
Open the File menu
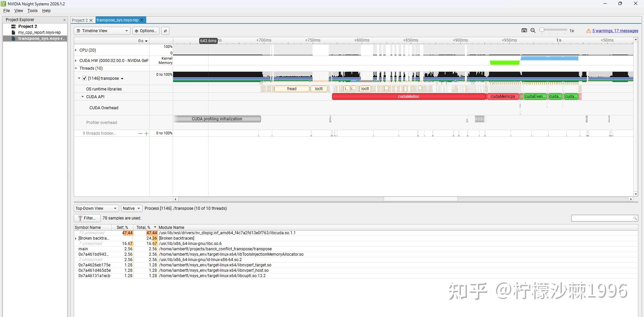coord(6,11)
